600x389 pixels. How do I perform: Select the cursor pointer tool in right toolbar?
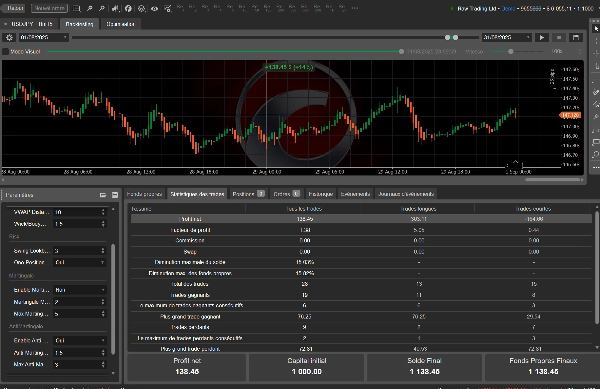click(x=596, y=28)
